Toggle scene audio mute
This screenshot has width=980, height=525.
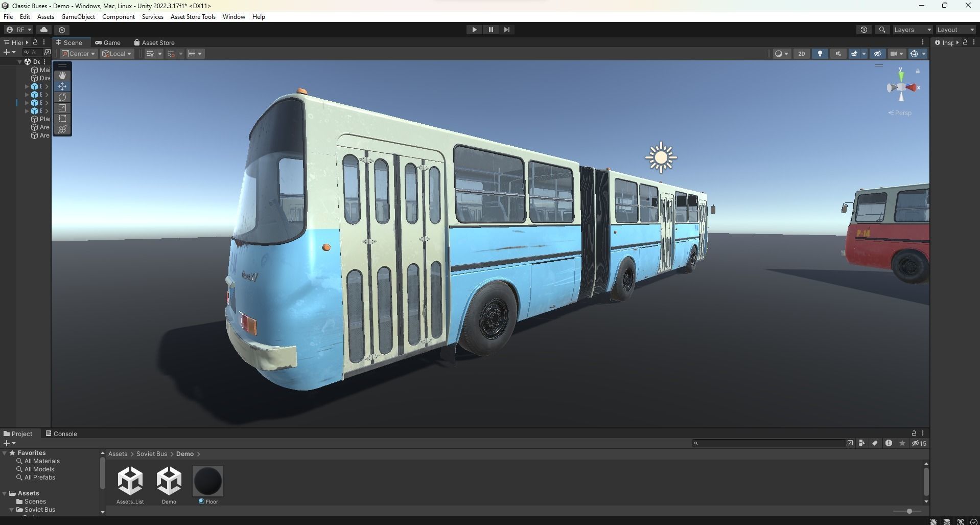[x=838, y=54]
